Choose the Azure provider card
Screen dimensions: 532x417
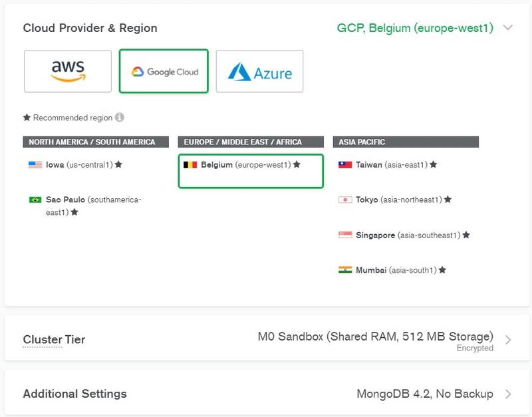259,71
